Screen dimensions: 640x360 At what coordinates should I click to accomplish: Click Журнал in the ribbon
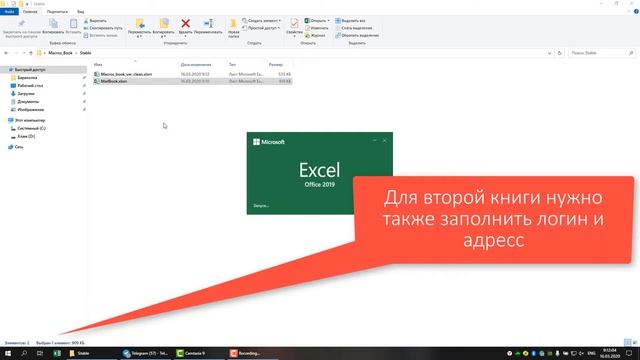pyautogui.click(x=315, y=36)
